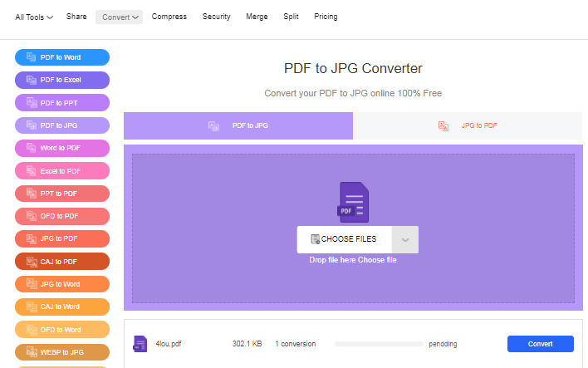Click the Excel to PDF sidebar icon
Image resolution: width=588 pixels, height=368 pixels.
[x=31, y=170]
